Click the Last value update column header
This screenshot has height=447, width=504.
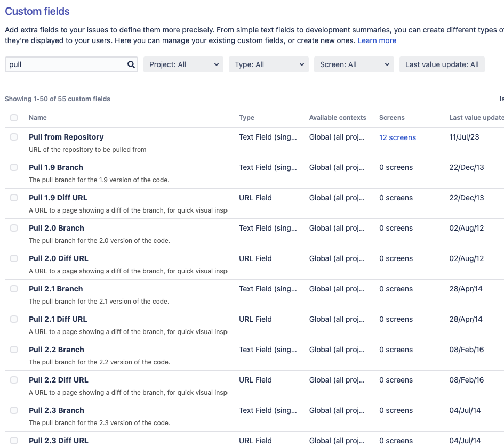click(476, 118)
